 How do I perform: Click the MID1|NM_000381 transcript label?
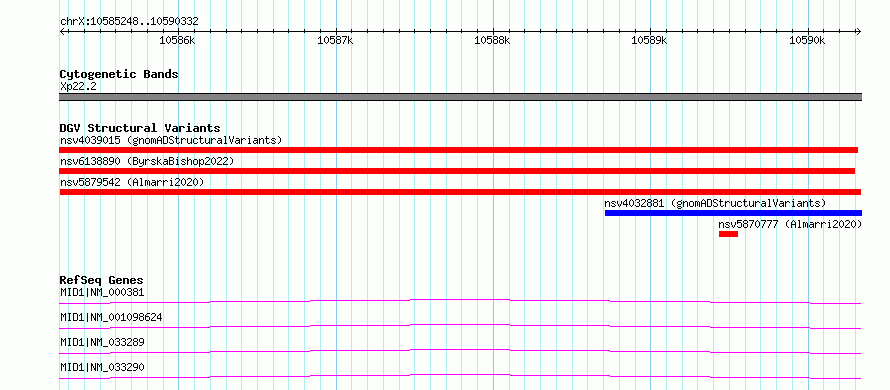(102, 293)
